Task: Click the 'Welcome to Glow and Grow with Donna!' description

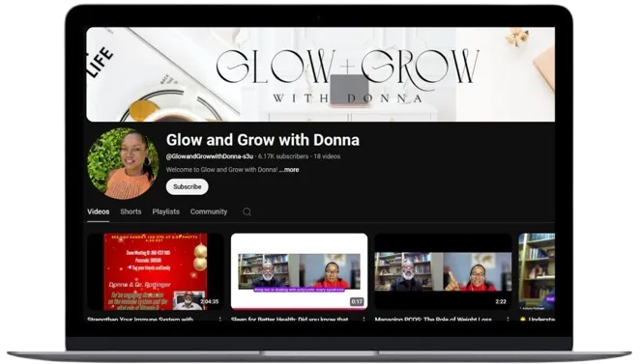Action: 221,169
